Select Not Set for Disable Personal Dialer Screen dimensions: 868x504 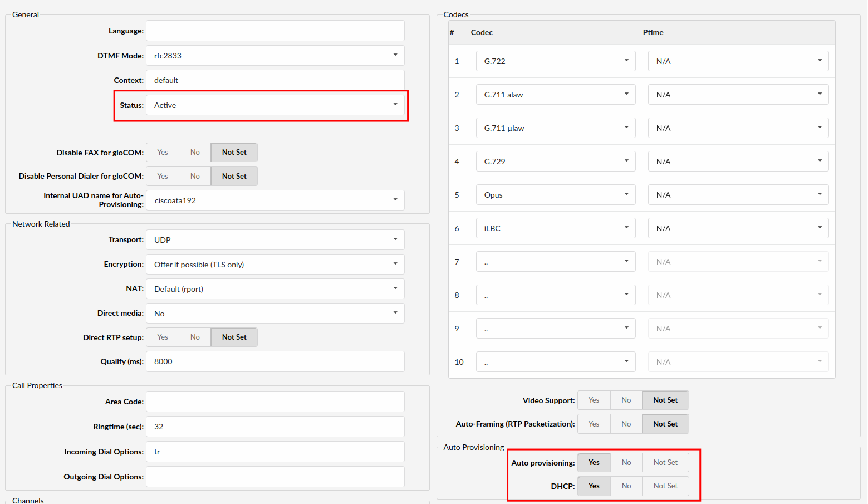(x=234, y=176)
